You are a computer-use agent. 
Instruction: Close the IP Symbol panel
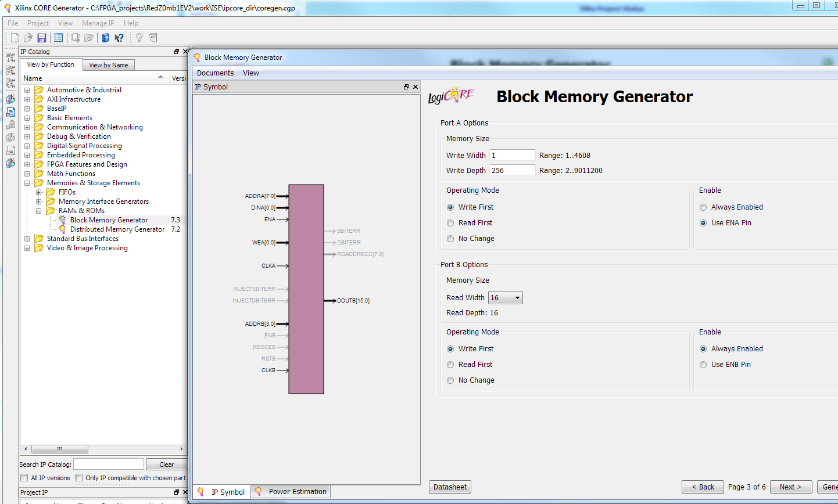click(x=416, y=87)
